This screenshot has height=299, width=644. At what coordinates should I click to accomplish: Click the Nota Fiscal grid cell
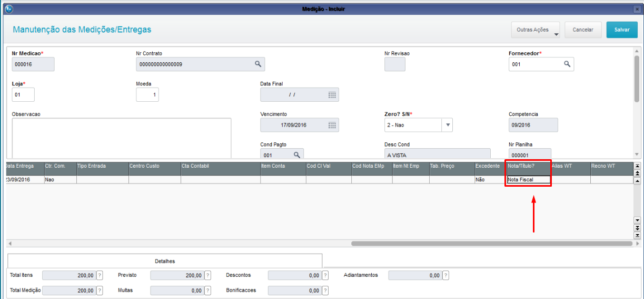click(528, 180)
